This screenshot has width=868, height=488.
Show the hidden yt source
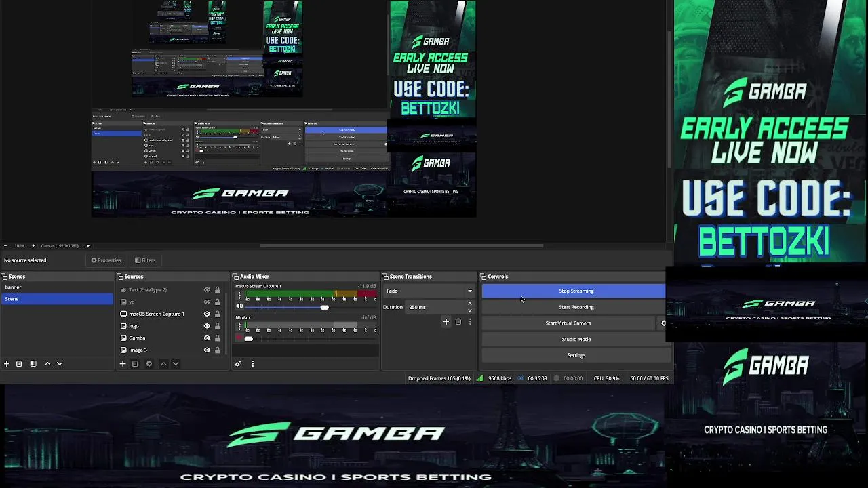pyautogui.click(x=207, y=302)
